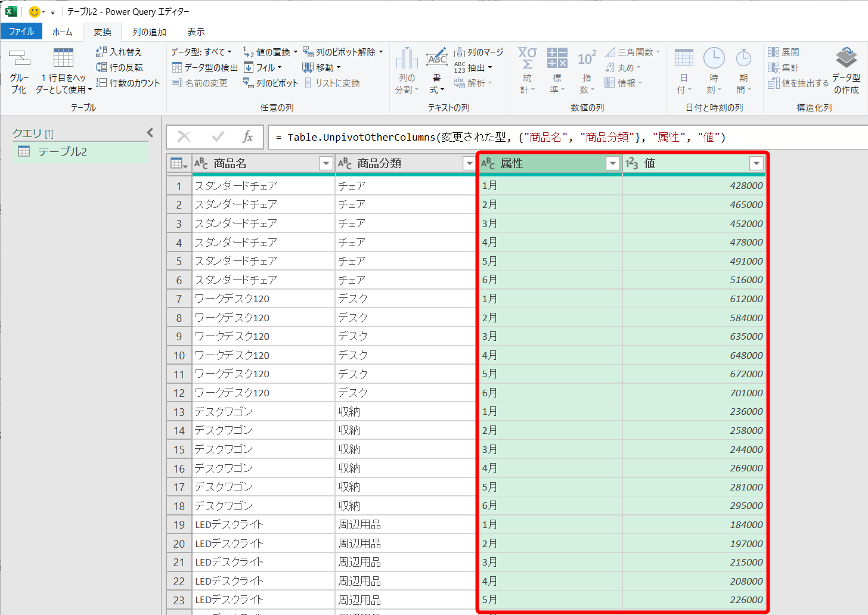This screenshot has width=868, height=615.
Task: Click the 丸め button
Action: tap(622, 67)
